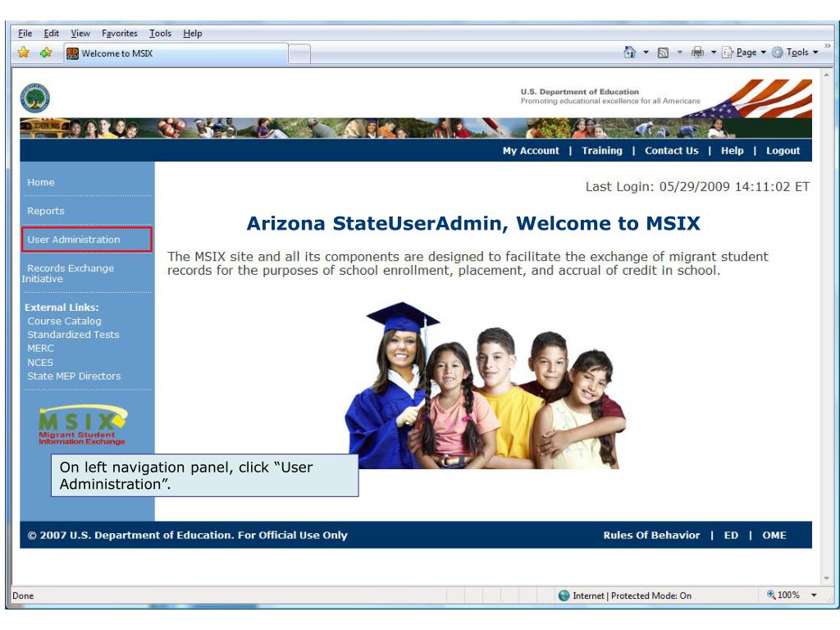Screen dimensions: 840x630
Task: Click the ED footer link
Action: [731, 535]
